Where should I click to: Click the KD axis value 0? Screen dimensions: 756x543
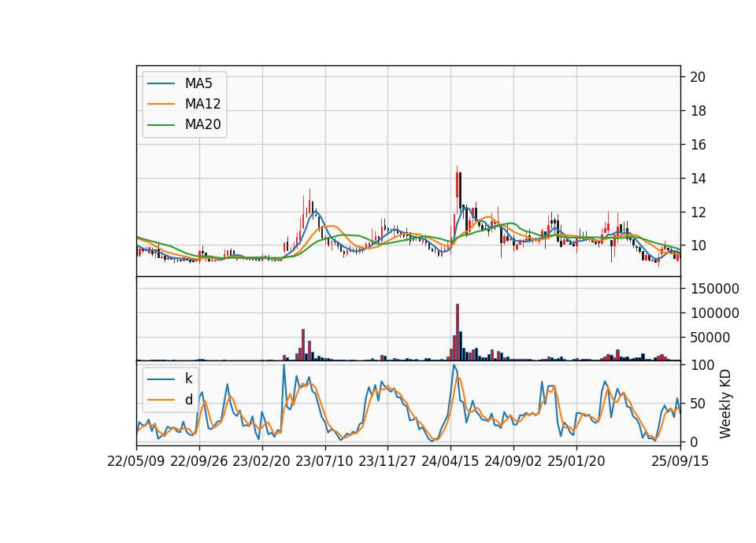tap(694, 441)
